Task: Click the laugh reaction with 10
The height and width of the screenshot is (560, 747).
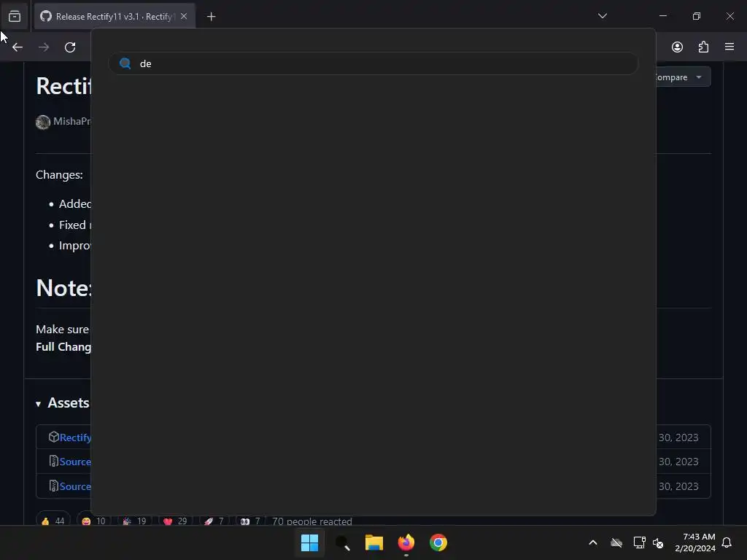Action: (94, 521)
